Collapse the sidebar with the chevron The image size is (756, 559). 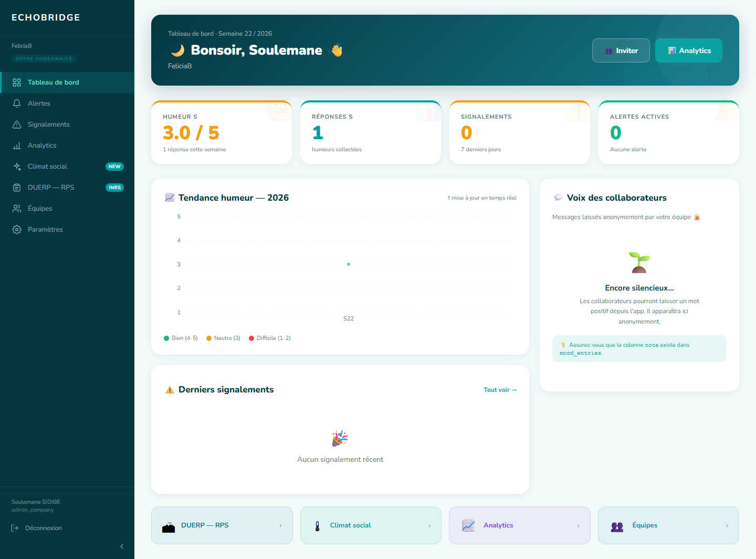(x=122, y=546)
